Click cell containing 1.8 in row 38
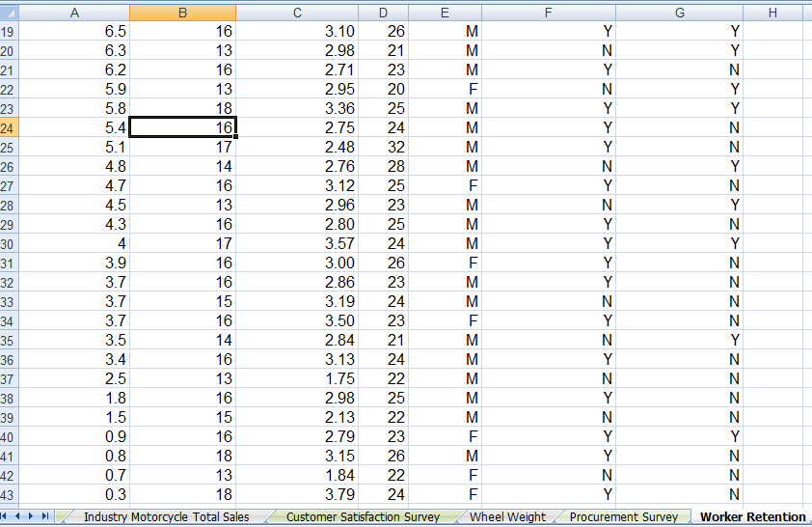Screen dimensions: 812x527 (x=74, y=398)
